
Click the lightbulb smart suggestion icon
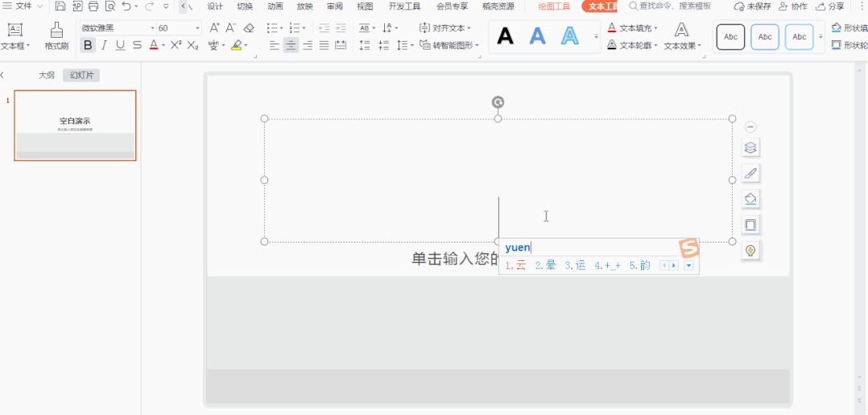click(750, 251)
